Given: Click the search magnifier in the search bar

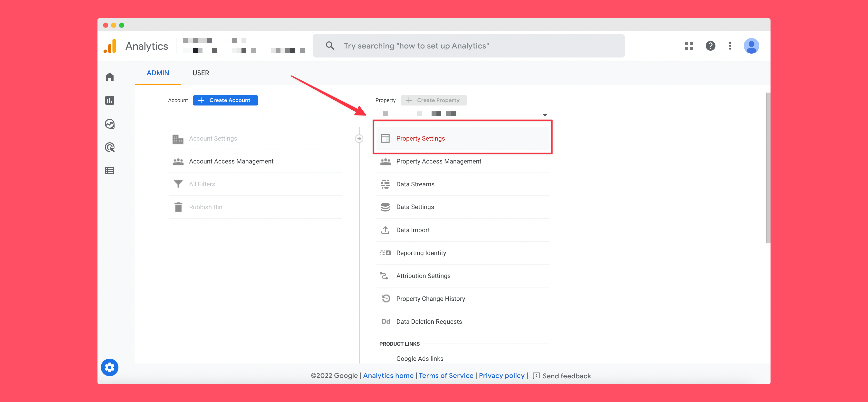Looking at the screenshot, I should 330,46.
